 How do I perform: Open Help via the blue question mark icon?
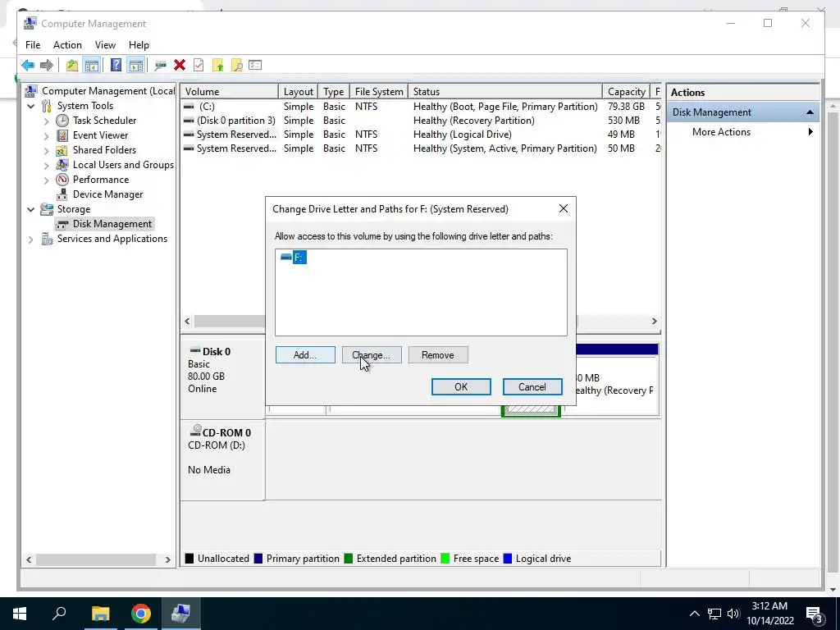116,66
